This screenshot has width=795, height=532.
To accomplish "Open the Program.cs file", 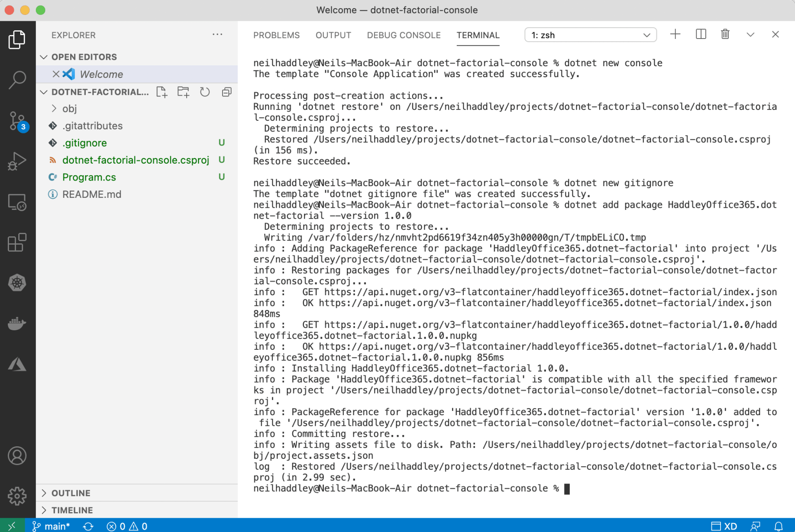I will tap(137, 177).
